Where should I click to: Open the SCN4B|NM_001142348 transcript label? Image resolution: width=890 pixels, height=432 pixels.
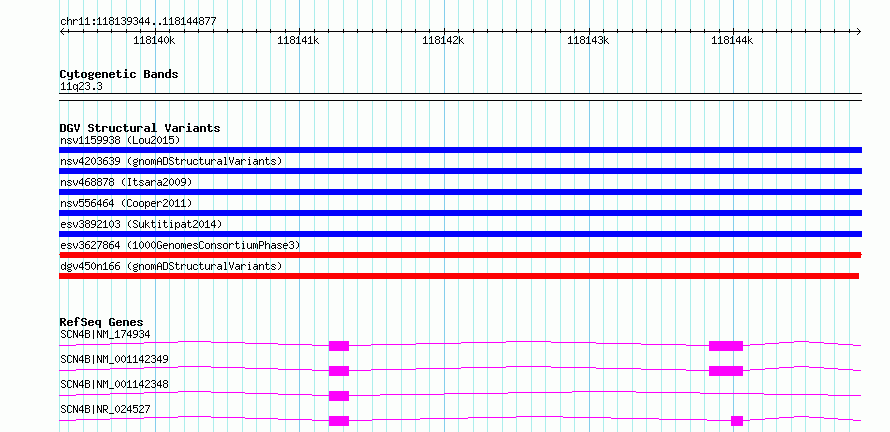tap(114, 384)
